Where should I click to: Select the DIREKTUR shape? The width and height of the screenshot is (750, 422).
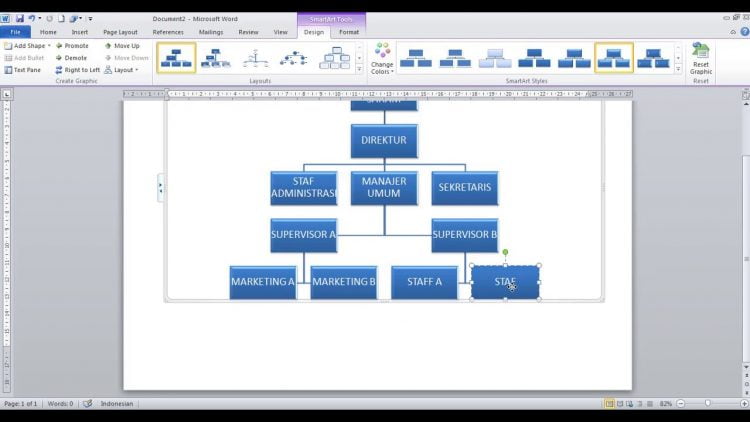click(x=384, y=141)
